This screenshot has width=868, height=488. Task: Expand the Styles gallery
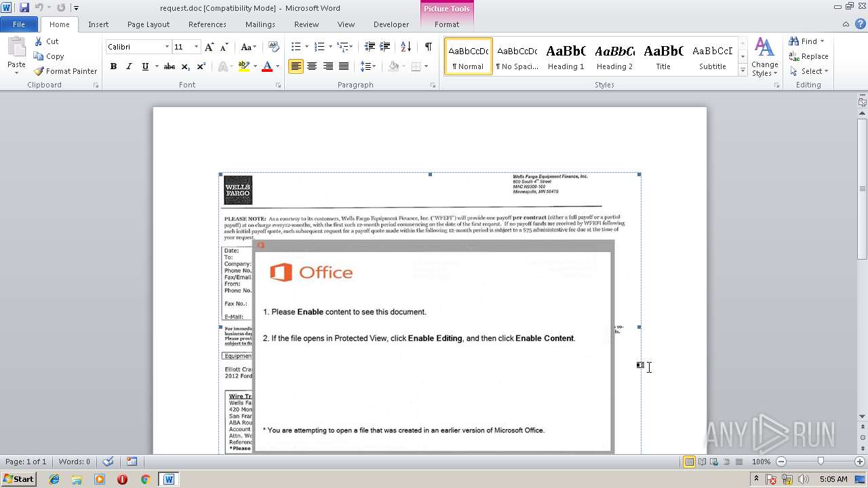click(743, 70)
